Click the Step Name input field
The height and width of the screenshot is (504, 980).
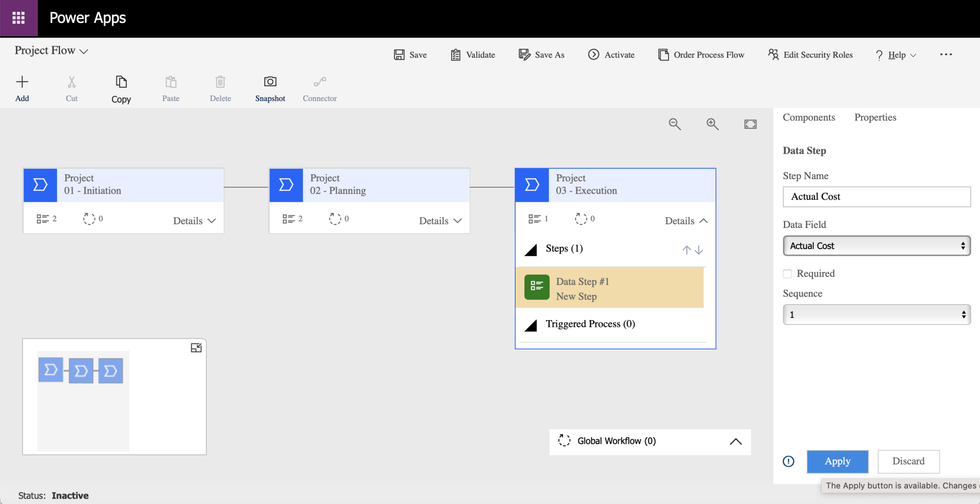pyautogui.click(x=876, y=197)
